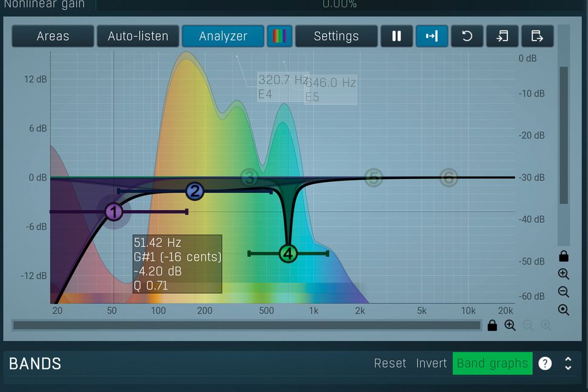Select EQ band 4 node

pyautogui.click(x=288, y=254)
